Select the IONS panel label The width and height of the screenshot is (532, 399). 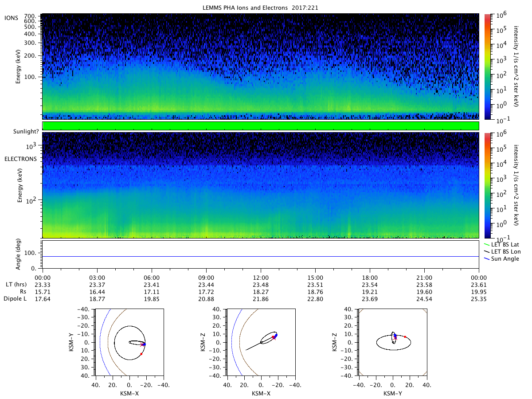(x=11, y=18)
